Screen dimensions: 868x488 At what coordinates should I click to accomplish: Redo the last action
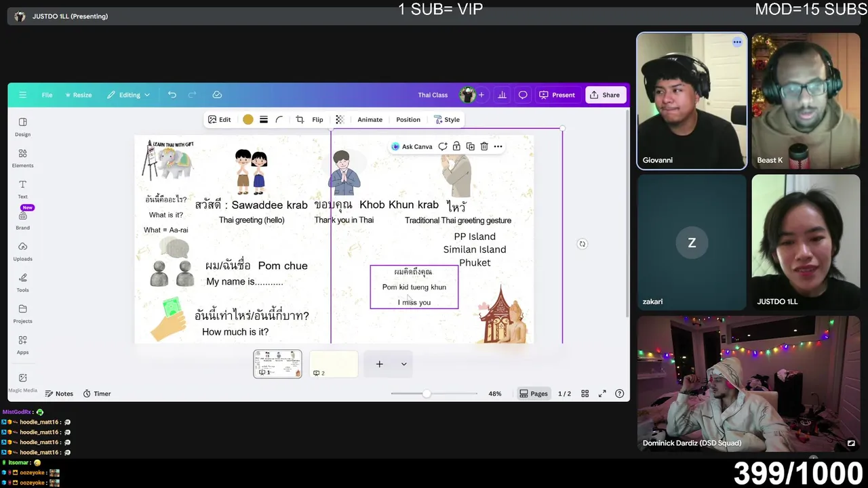click(193, 95)
